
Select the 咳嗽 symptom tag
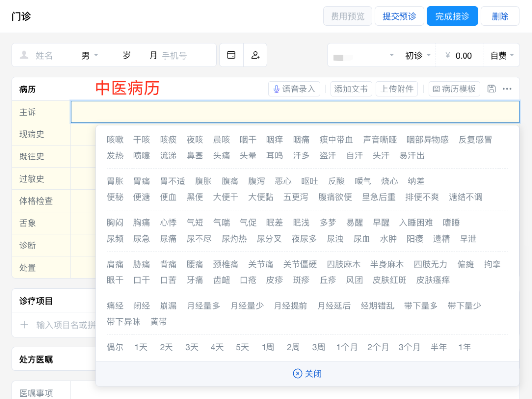pyautogui.click(x=115, y=140)
